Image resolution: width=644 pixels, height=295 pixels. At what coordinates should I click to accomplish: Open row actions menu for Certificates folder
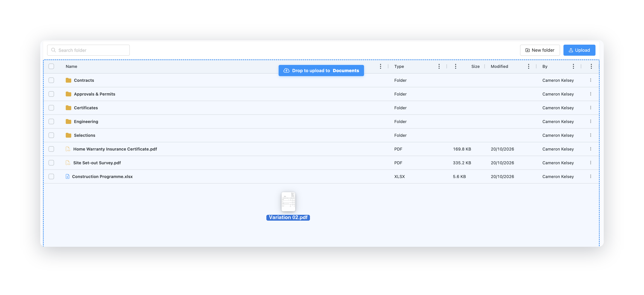pos(590,108)
